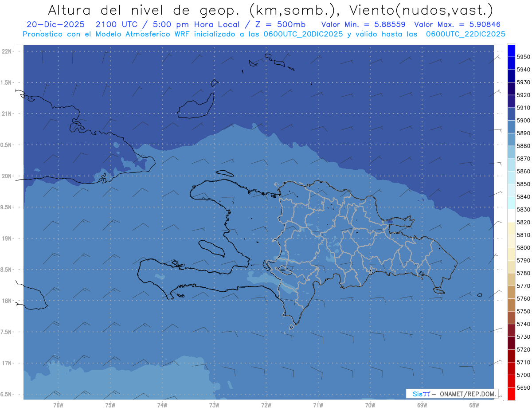Click the '68W' longitude label
Viewport: 532px width, 411px height.
[474, 405]
